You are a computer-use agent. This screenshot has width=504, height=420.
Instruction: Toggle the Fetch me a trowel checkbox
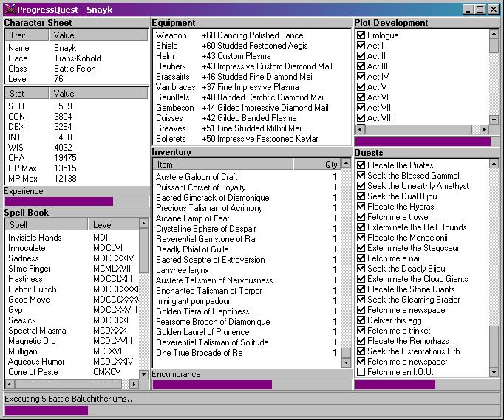point(361,217)
